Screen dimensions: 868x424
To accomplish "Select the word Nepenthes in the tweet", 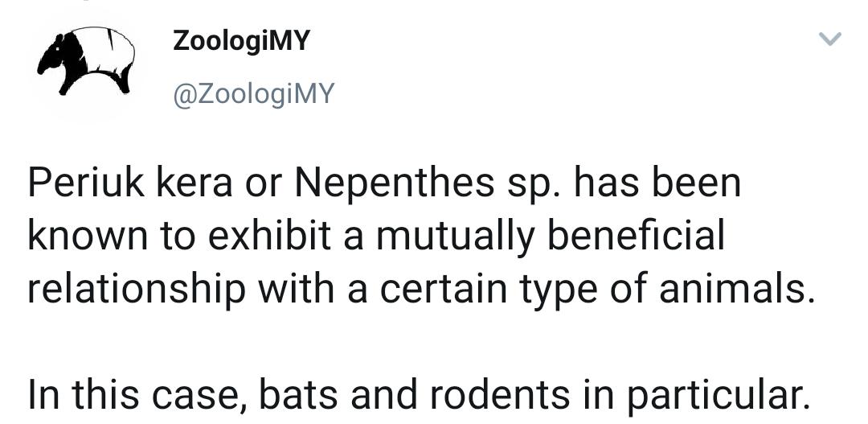I will [394, 184].
